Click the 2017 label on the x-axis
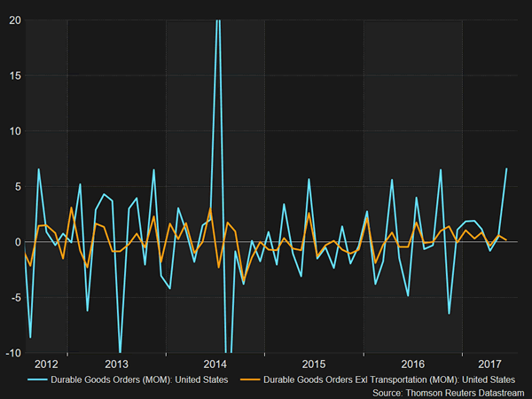 pyautogui.click(x=489, y=364)
